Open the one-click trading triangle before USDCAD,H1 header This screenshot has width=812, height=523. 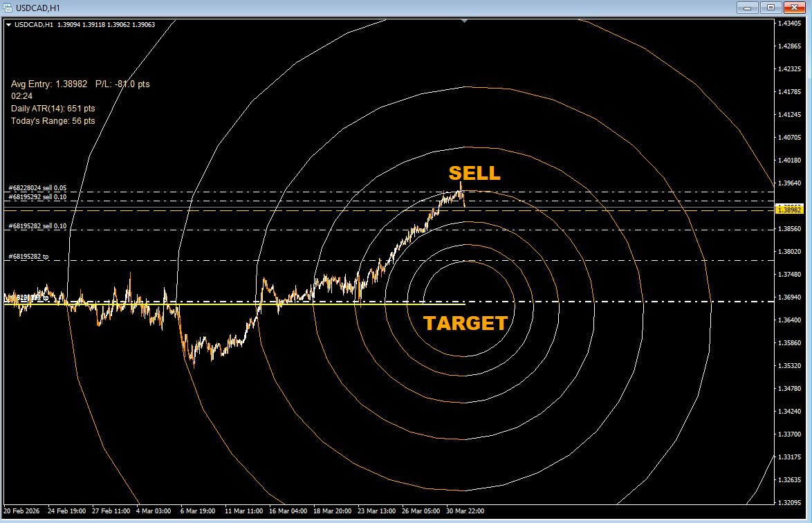click(x=8, y=25)
